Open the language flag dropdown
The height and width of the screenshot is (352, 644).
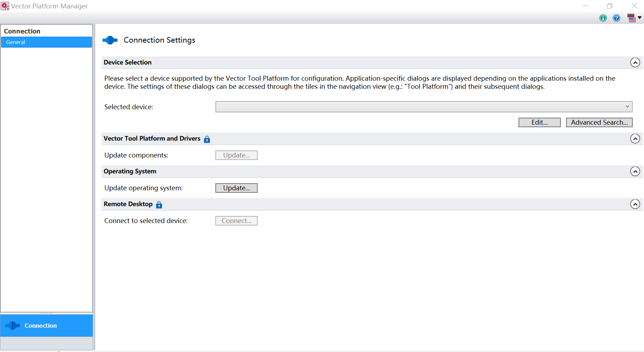point(634,18)
